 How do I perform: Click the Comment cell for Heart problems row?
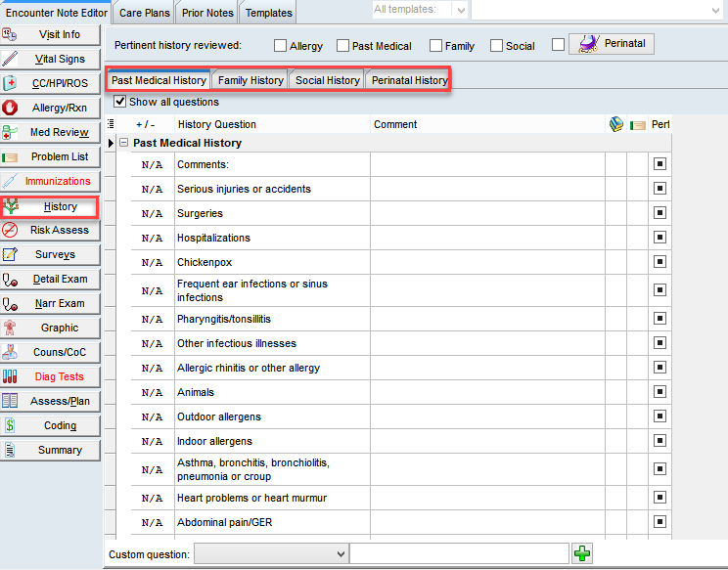(x=487, y=498)
